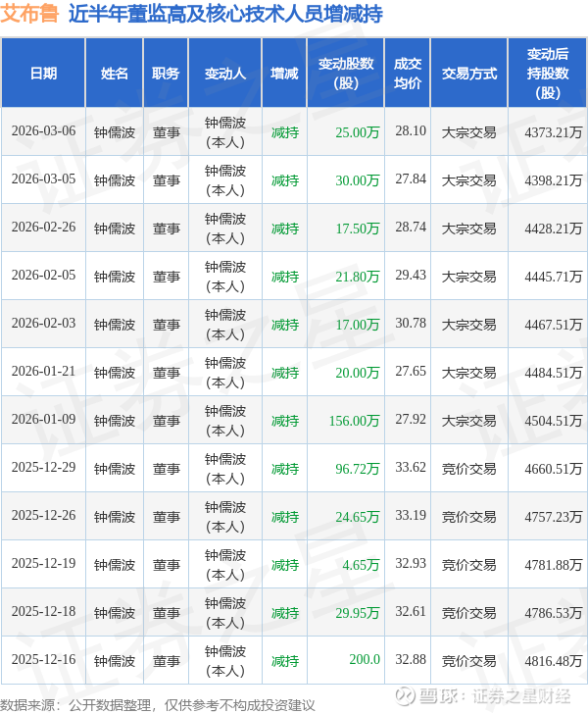This screenshot has width=588, height=714.
Task: Click the 变动后持股数(股) column header
Action: (x=548, y=74)
